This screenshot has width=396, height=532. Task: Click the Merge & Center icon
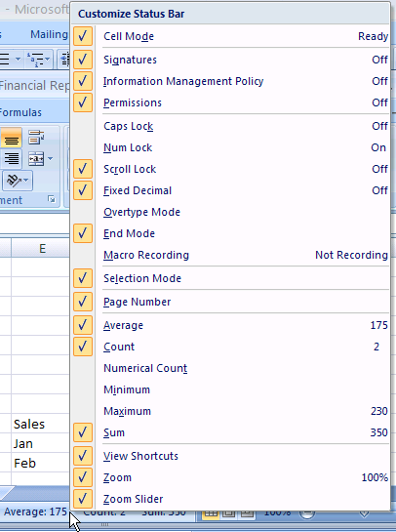(x=36, y=159)
